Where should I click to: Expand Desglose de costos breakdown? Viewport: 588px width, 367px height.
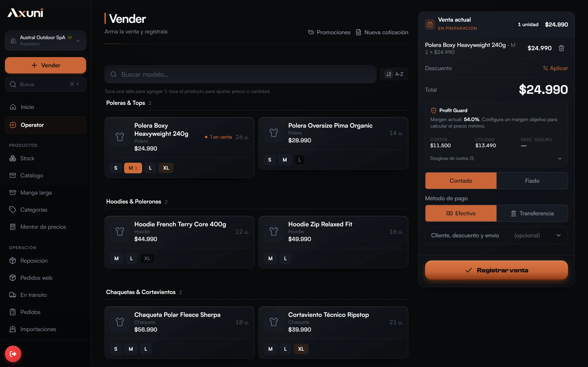tap(496, 158)
